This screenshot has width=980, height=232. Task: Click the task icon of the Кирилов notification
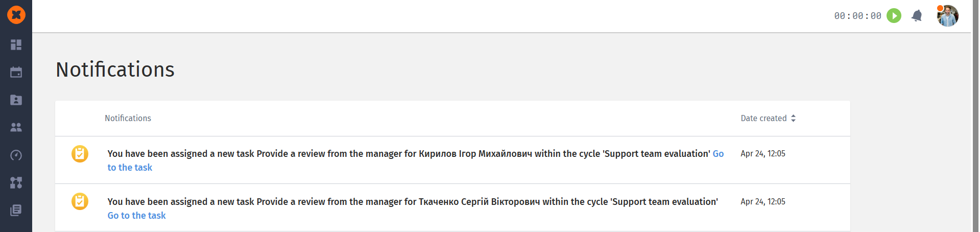80,154
